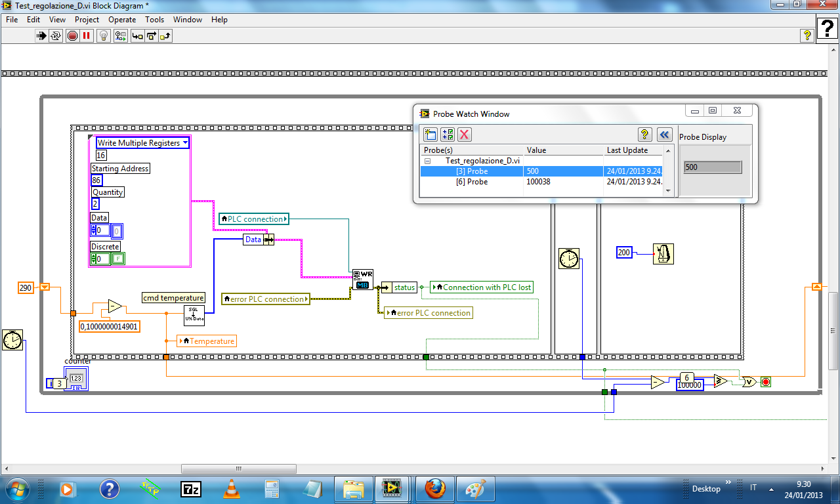This screenshot has height=504, width=840.
Task: Click expand/collapse all probes icon
Action: [448, 135]
